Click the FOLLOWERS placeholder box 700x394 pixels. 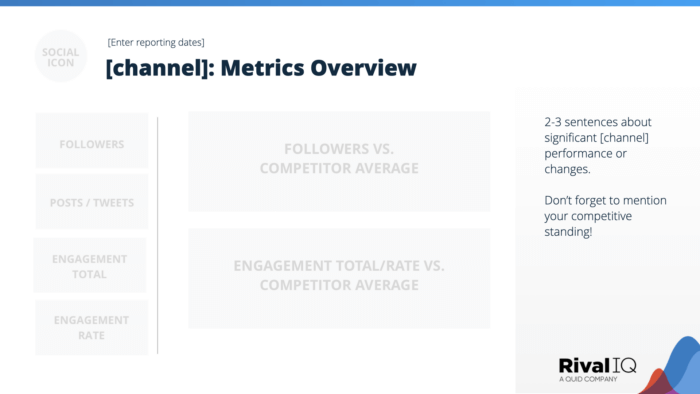(92, 141)
